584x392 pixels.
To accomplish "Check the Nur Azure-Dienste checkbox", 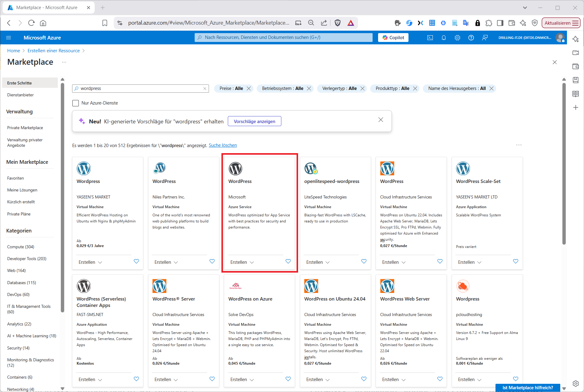I will point(75,103).
